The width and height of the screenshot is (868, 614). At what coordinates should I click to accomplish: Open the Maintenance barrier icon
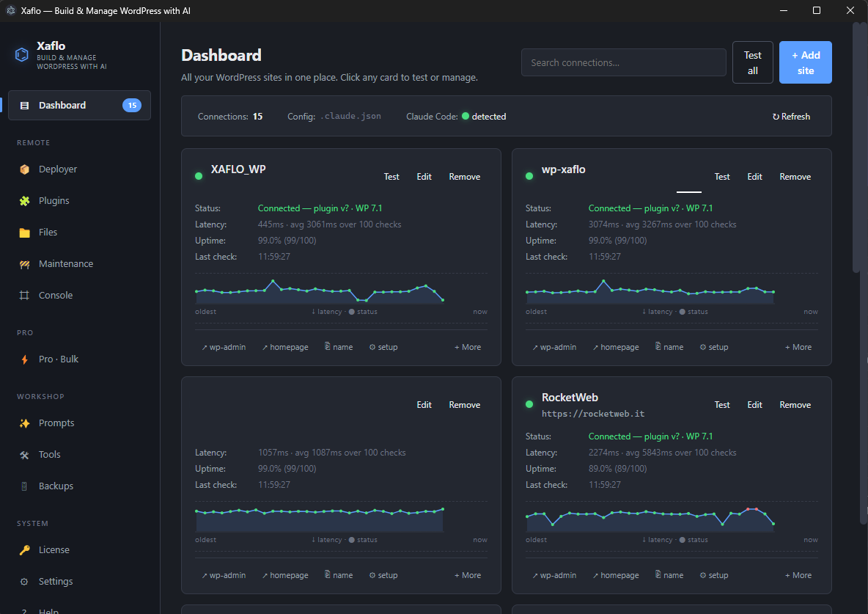(x=24, y=264)
